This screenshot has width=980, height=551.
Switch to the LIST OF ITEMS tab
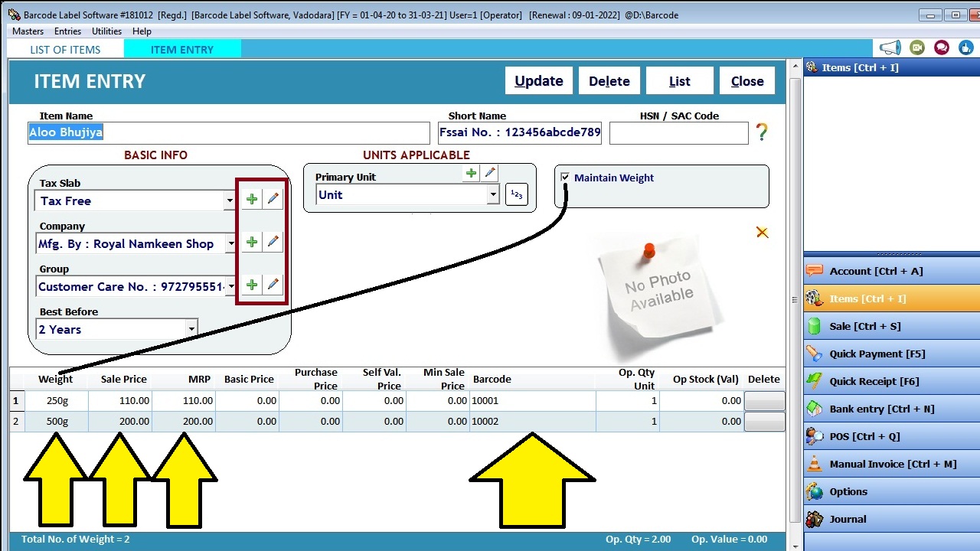pos(64,49)
